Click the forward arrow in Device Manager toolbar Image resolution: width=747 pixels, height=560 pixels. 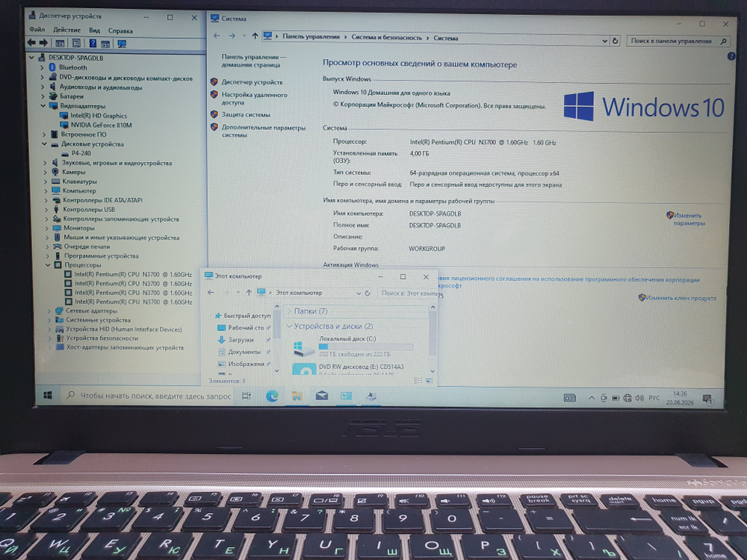[x=43, y=43]
